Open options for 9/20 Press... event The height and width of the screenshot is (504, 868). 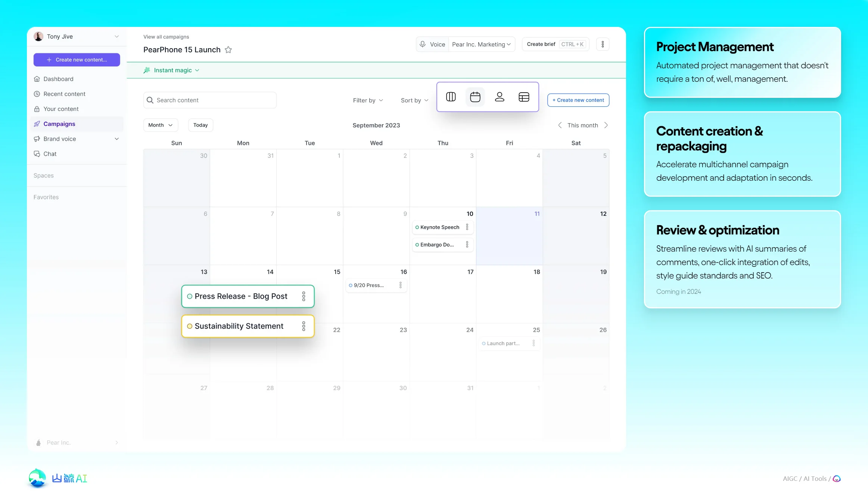[401, 285]
